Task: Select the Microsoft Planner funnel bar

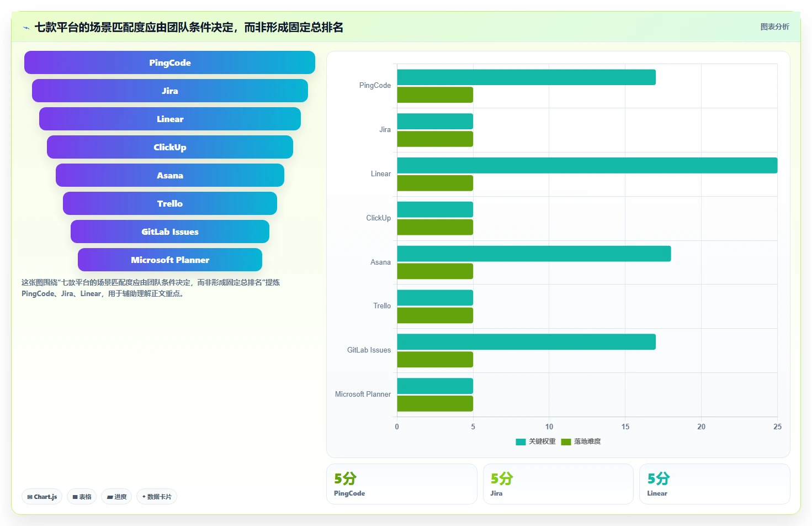Action: point(169,260)
